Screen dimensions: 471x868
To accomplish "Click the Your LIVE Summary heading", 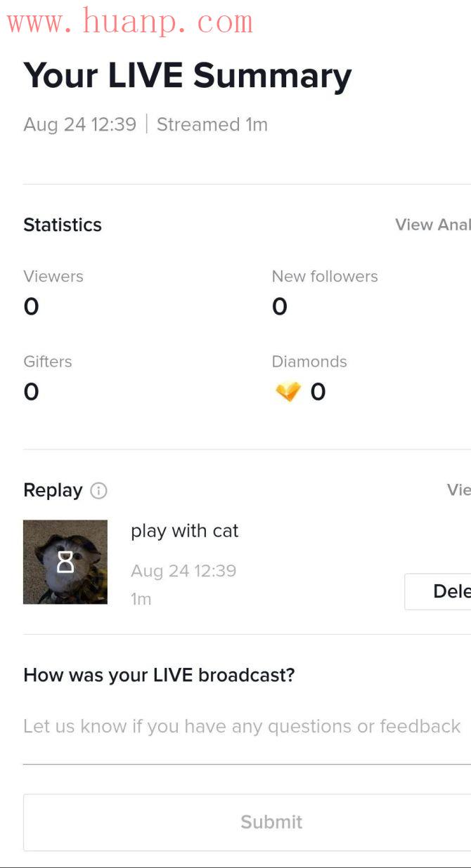I will [x=188, y=76].
